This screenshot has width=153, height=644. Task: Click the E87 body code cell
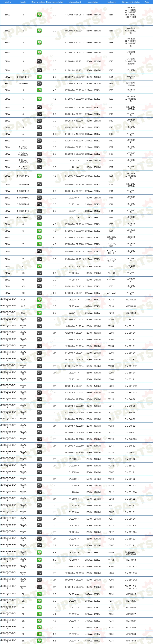click(111, 15)
